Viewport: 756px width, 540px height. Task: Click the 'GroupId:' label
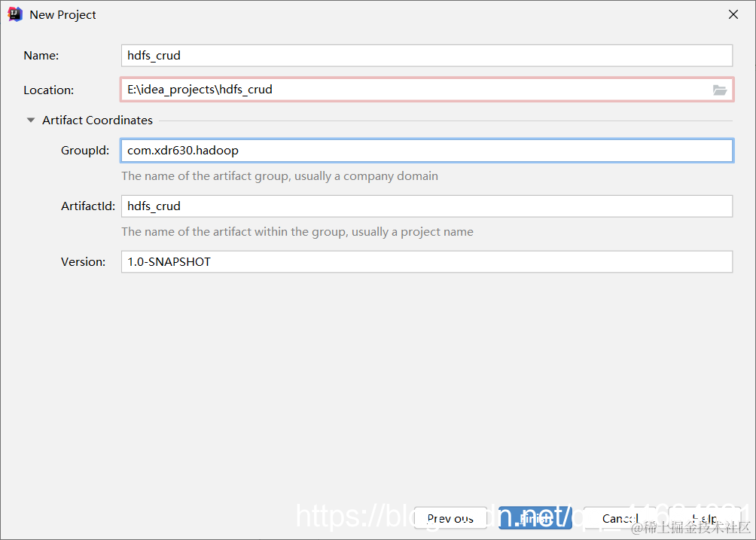85,151
